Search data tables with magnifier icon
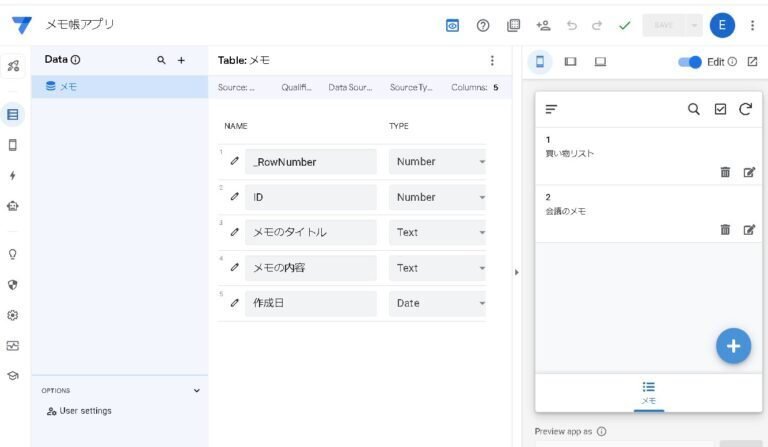This screenshot has height=447, width=768. point(161,60)
